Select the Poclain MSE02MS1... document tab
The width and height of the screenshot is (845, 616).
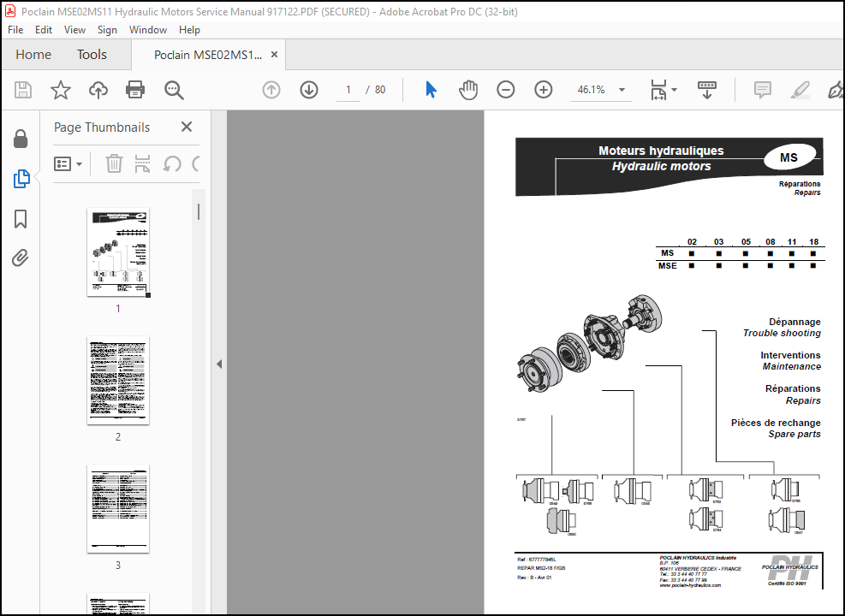207,55
